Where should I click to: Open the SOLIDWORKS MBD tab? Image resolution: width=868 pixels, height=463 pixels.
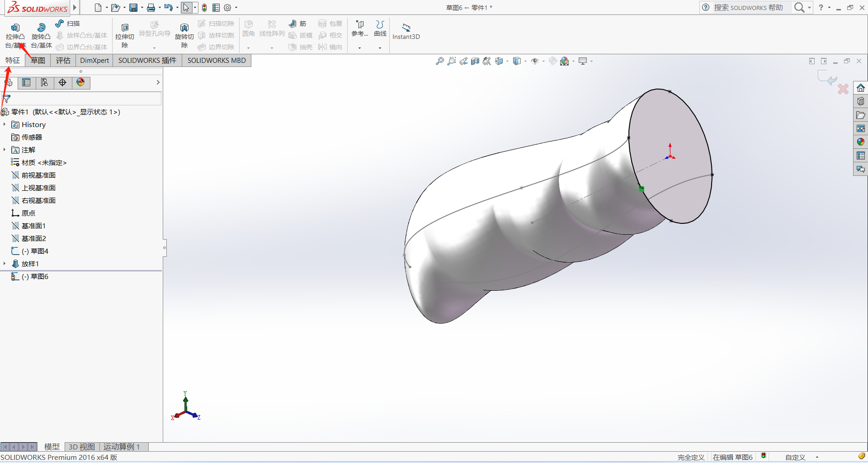(217, 61)
